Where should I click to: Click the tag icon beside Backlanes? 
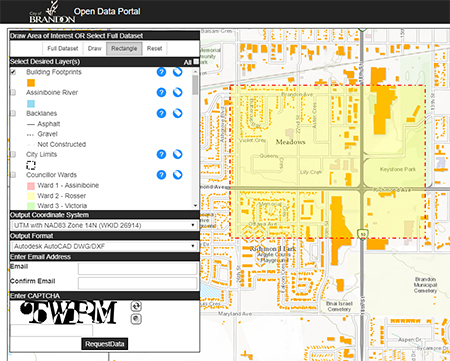tap(178, 113)
